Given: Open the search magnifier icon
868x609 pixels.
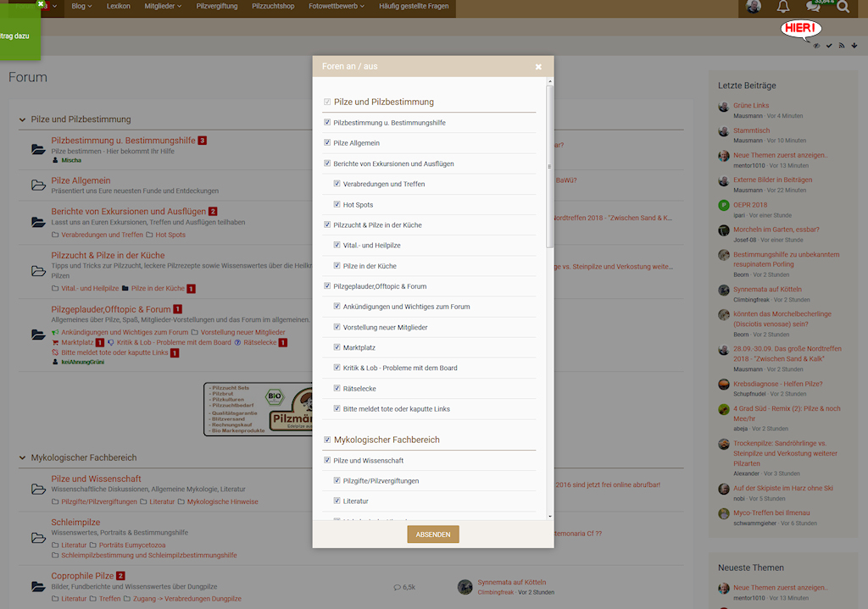Looking at the screenshot, I should (843, 8).
